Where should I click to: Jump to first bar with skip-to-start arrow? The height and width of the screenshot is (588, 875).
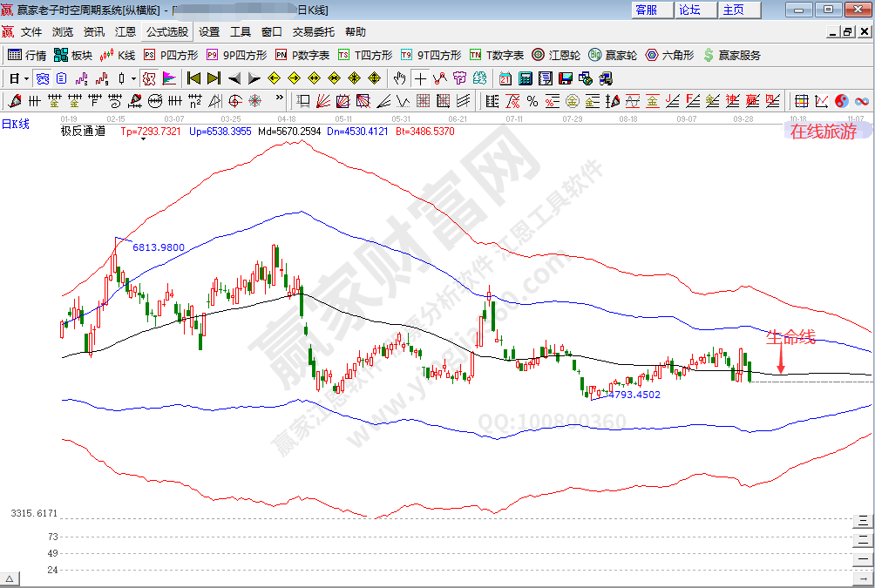tap(193, 78)
